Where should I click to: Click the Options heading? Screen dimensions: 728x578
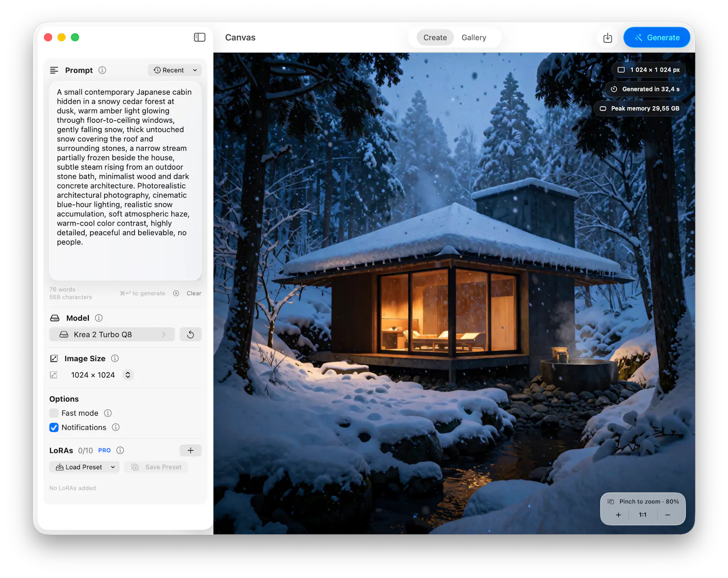coord(64,399)
